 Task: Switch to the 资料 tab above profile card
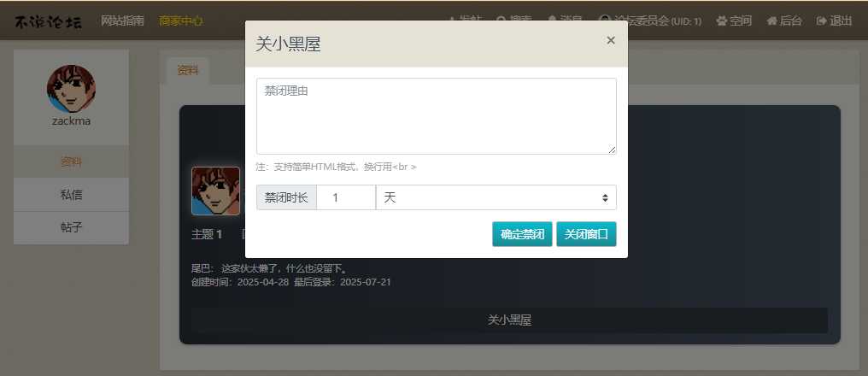click(x=187, y=70)
